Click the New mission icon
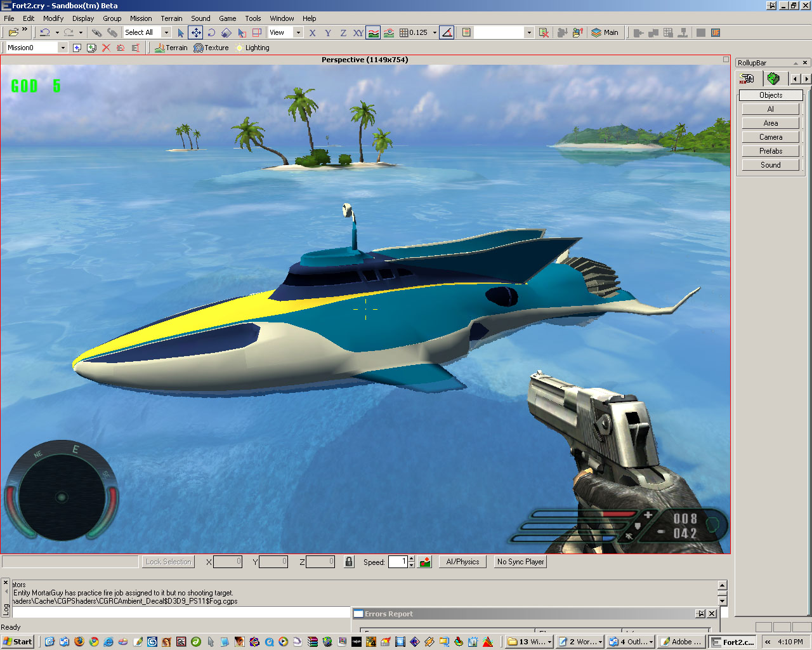 pyautogui.click(x=77, y=48)
